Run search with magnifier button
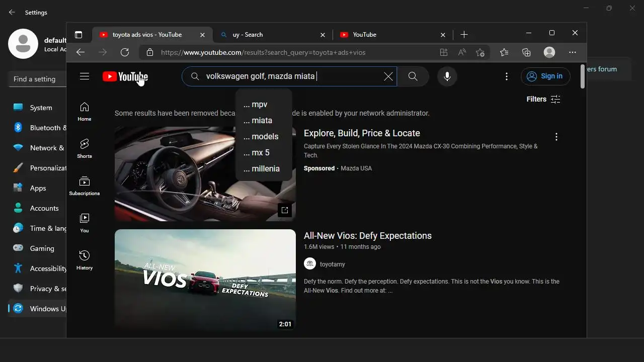This screenshot has height=362, width=644. click(x=413, y=76)
